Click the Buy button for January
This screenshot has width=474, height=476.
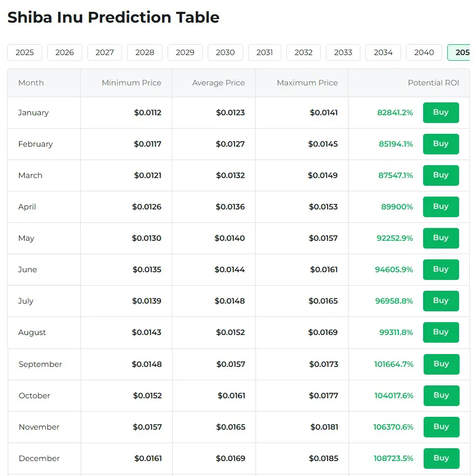(441, 112)
